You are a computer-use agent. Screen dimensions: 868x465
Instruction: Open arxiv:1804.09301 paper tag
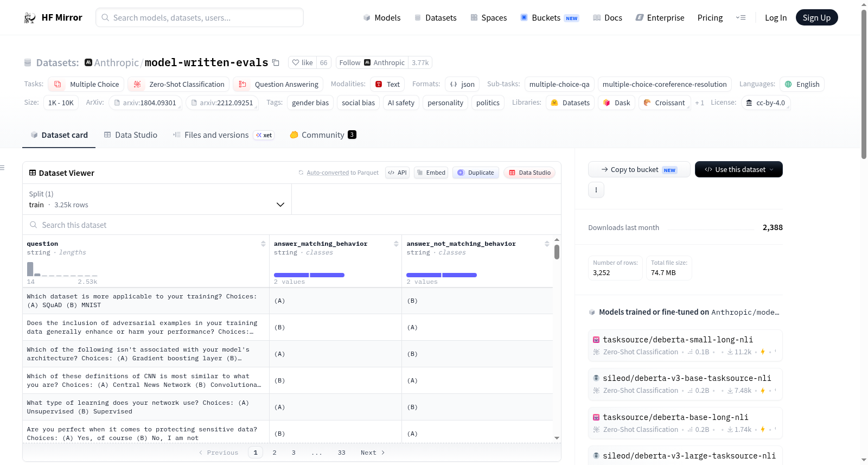[145, 103]
